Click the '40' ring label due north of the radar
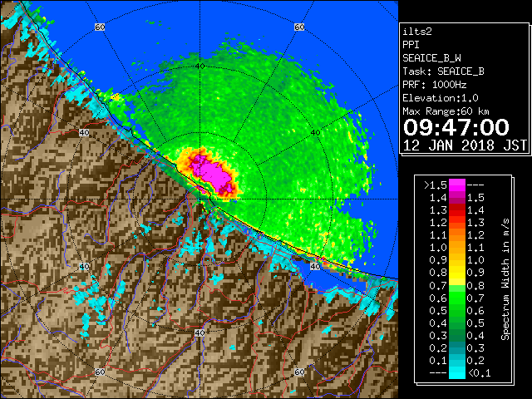 click(x=200, y=66)
